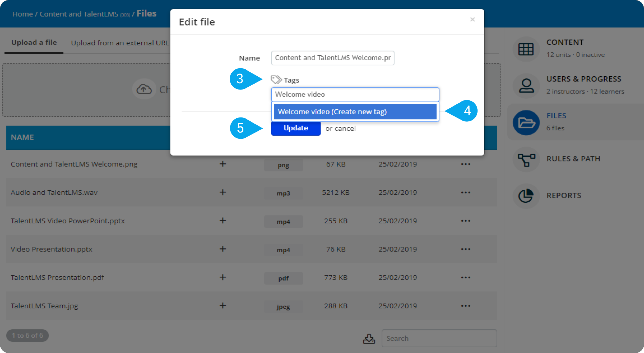Click the mp3 type badge
The width and height of the screenshot is (644, 353).
point(283,193)
